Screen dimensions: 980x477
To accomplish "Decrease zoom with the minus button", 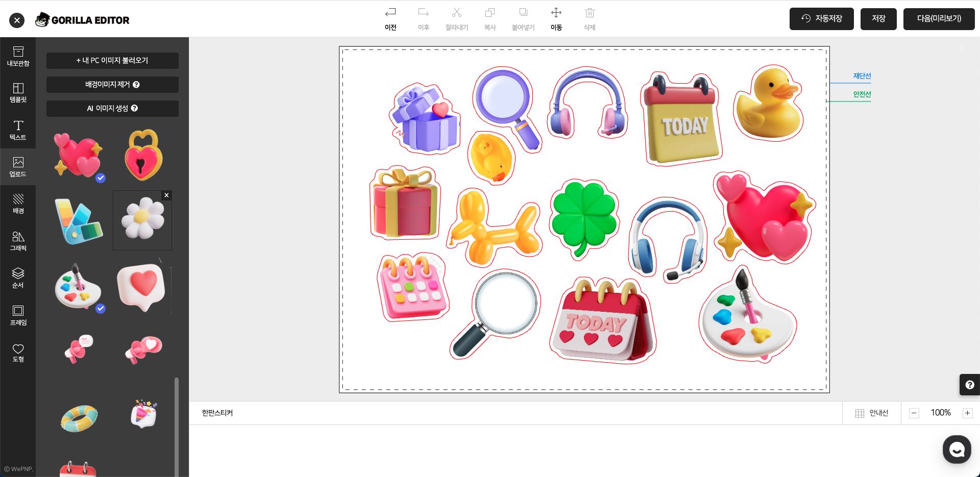I will (x=914, y=413).
